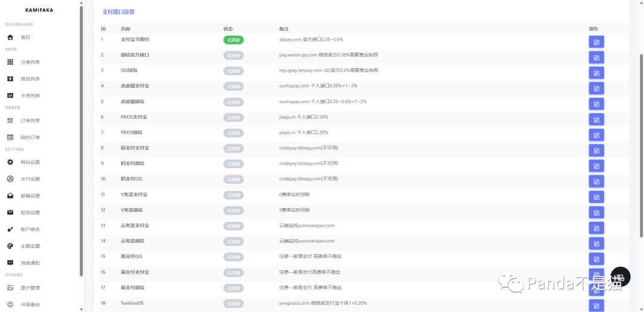Edit the V免签微信 row
This screenshot has height=312, width=644.
[x=596, y=212]
